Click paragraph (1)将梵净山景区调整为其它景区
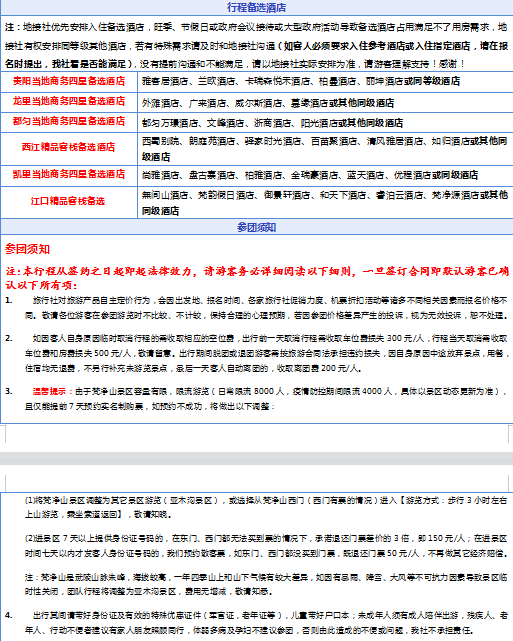Screen dimensions: 513x641 click(x=266, y=507)
